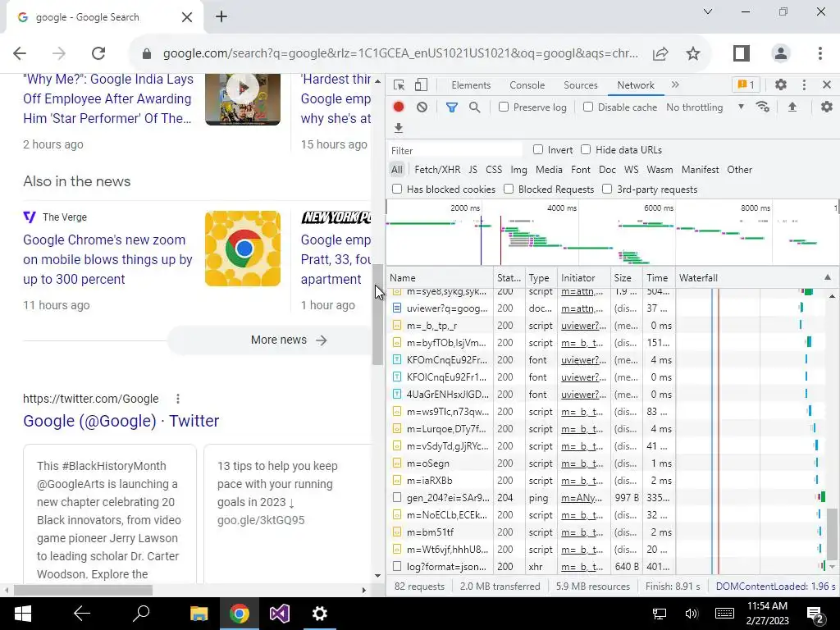Check 3rd-party requests filter

coord(607,189)
